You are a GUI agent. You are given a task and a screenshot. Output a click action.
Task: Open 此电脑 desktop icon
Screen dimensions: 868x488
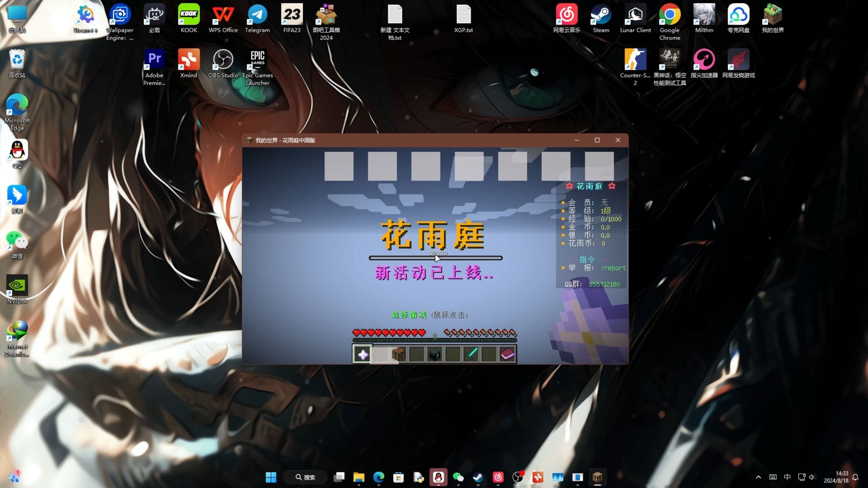(x=17, y=19)
